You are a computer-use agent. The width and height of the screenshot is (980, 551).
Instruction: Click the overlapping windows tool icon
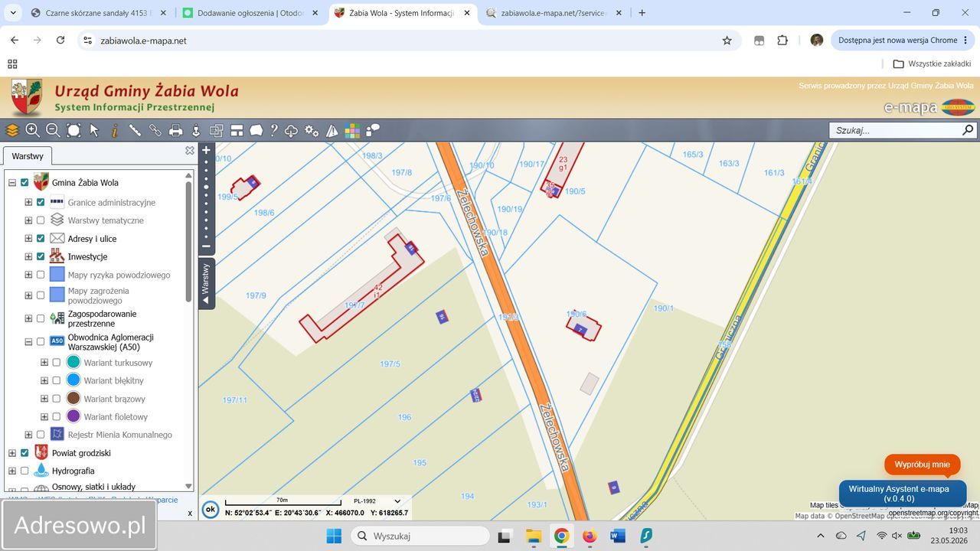[x=217, y=130]
